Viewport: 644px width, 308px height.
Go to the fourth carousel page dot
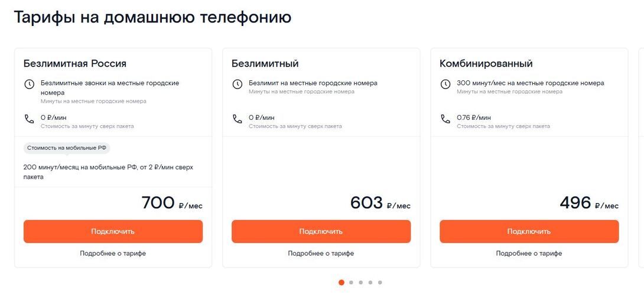click(x=370, y=283)
